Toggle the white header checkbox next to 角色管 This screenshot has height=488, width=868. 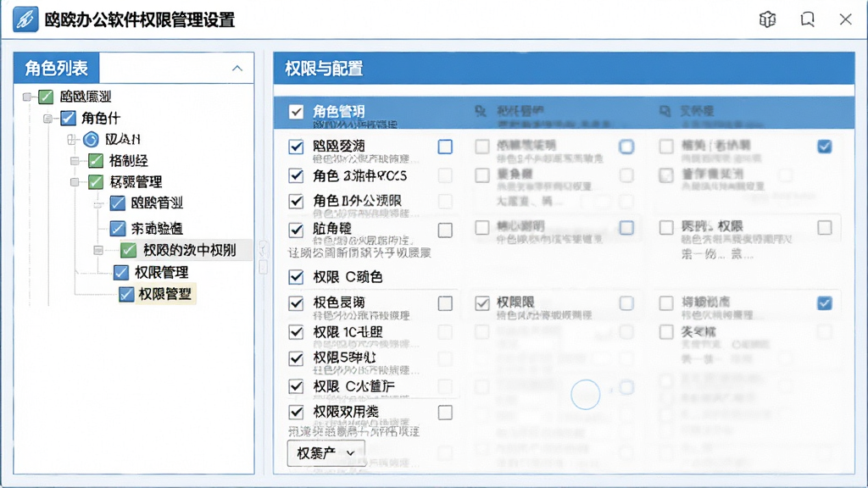[296, 112]
